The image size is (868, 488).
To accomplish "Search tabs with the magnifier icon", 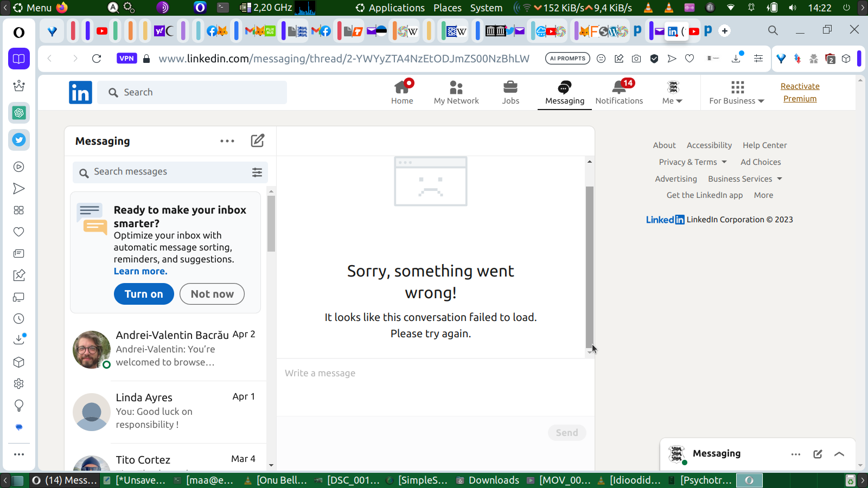I will (x=773, y=31).
